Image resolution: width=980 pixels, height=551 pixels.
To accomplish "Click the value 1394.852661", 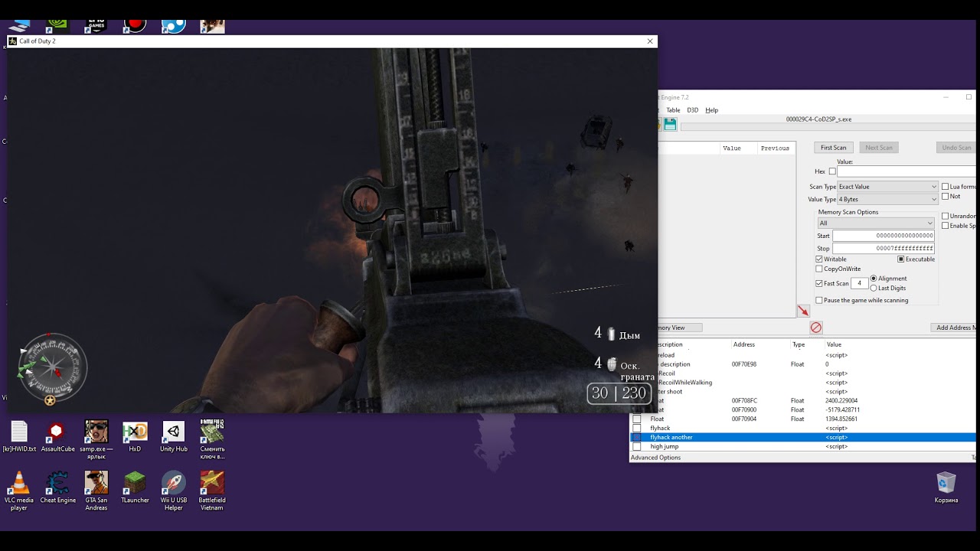I will point(842,419).
